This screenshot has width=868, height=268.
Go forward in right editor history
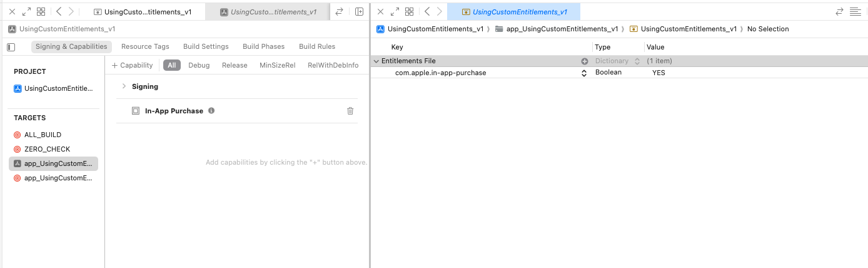[440, 11]
